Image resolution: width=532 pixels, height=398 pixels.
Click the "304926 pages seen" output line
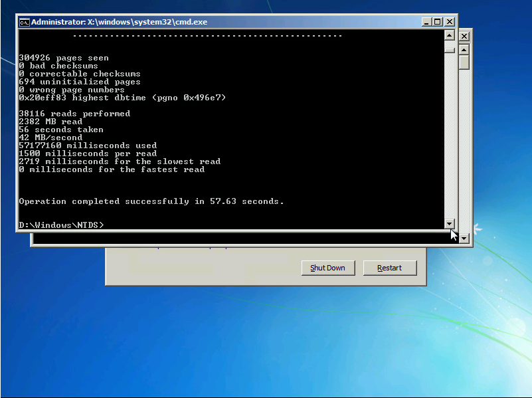(x=64, y=58)
